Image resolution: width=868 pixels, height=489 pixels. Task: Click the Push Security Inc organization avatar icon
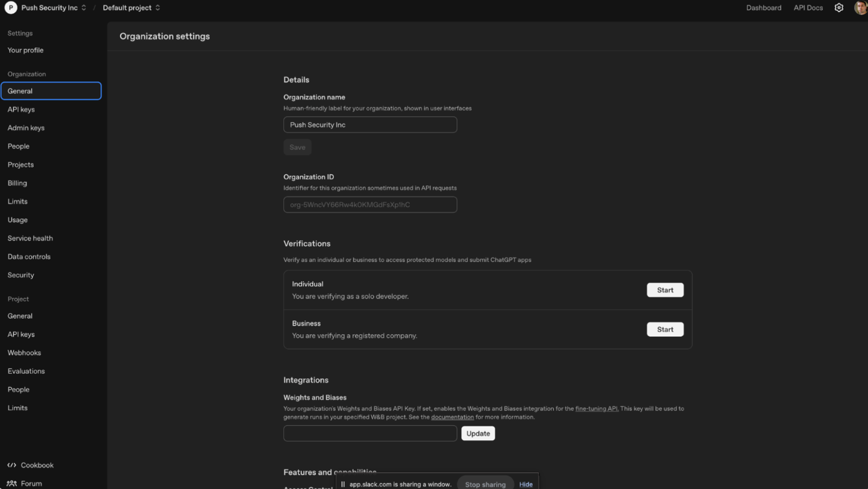(11, 8)
